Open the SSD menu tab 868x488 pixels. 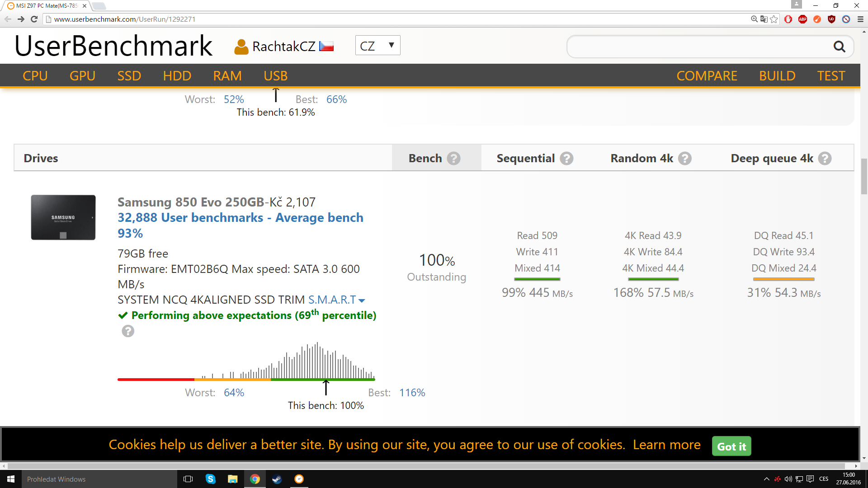click(x=129, y=76)
